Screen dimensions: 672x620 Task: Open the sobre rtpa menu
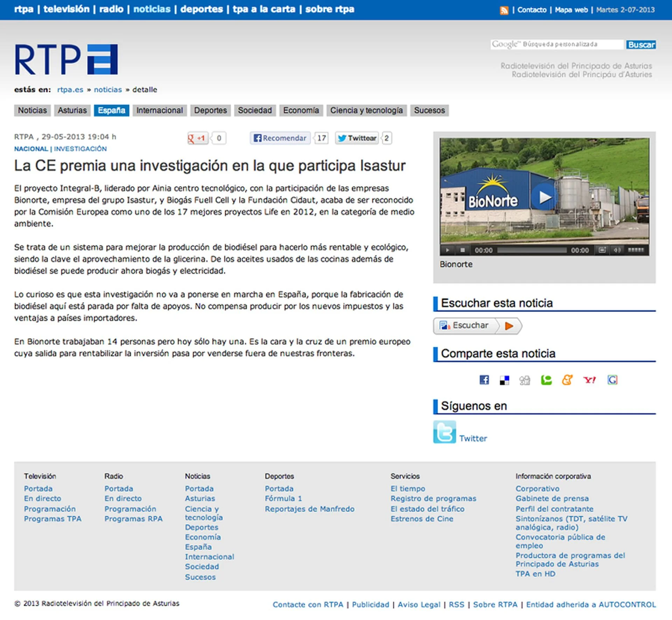coord(330,9)
